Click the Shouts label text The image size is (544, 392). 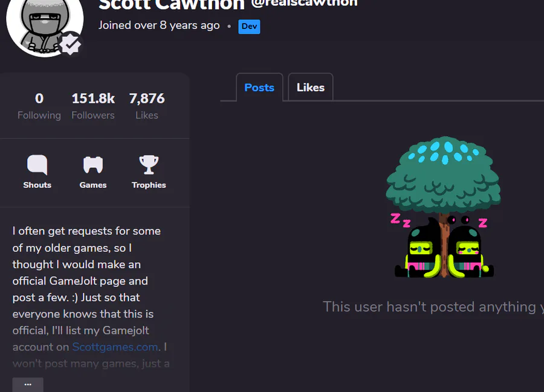point(37,185)
